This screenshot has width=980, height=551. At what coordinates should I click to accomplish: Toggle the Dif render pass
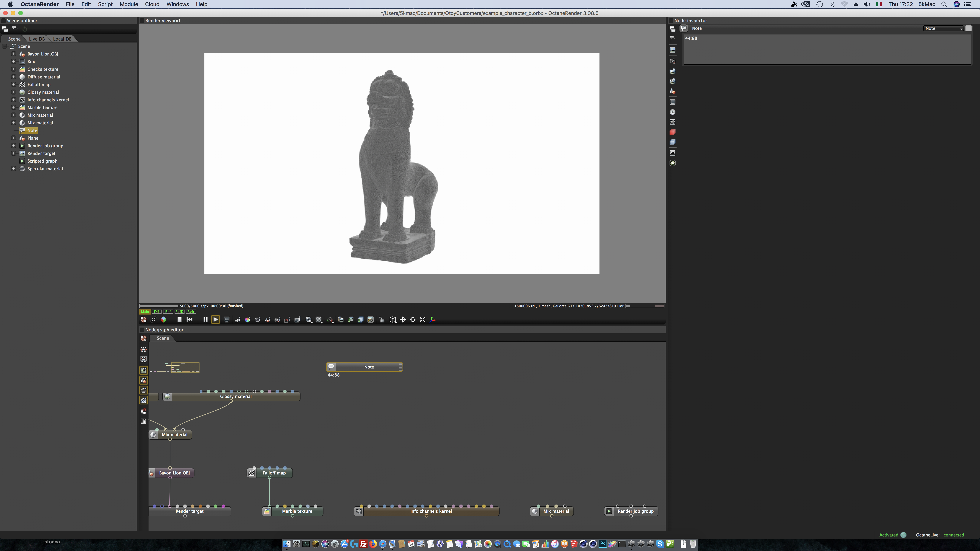click(156, 311)
